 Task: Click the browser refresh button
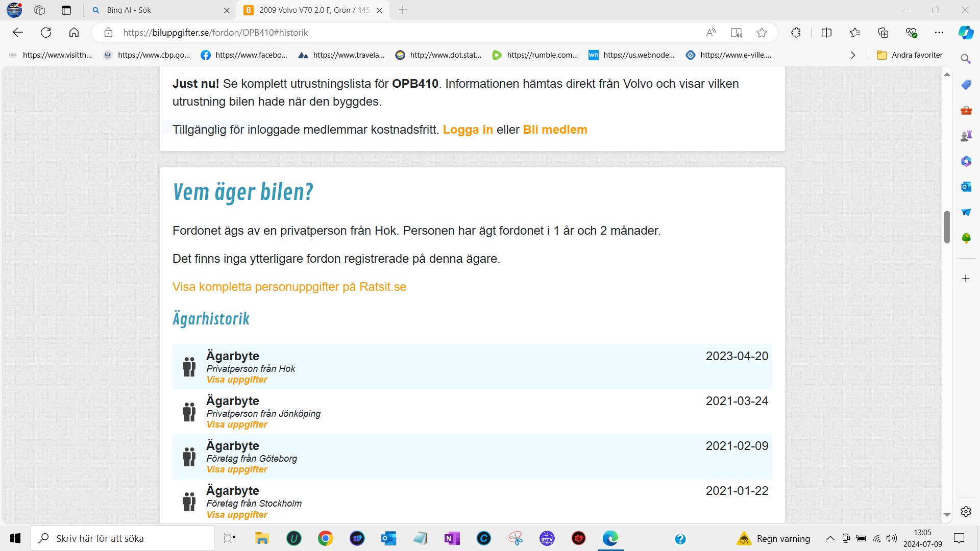[x=46, y=33]
